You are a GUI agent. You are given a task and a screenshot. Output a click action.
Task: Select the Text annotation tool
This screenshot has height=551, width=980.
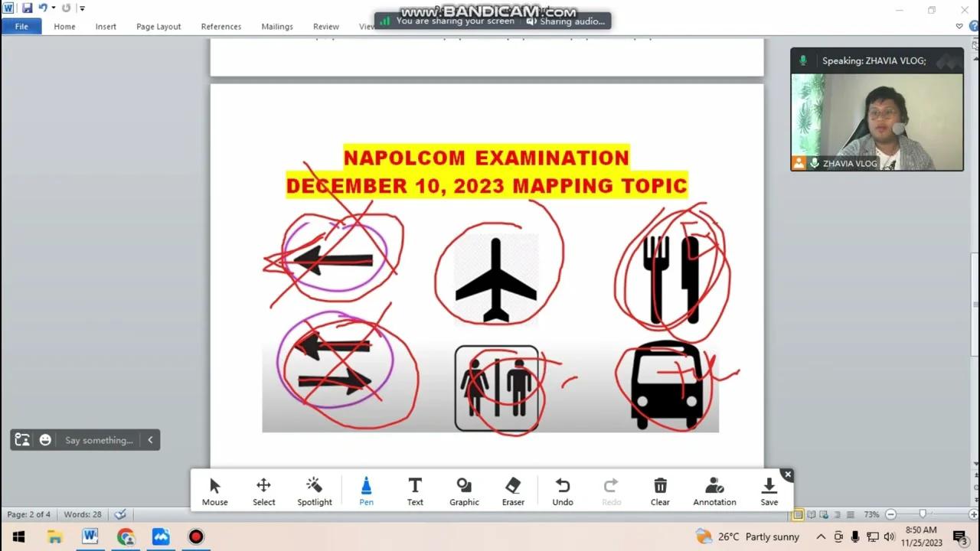[x=415, y=490]
